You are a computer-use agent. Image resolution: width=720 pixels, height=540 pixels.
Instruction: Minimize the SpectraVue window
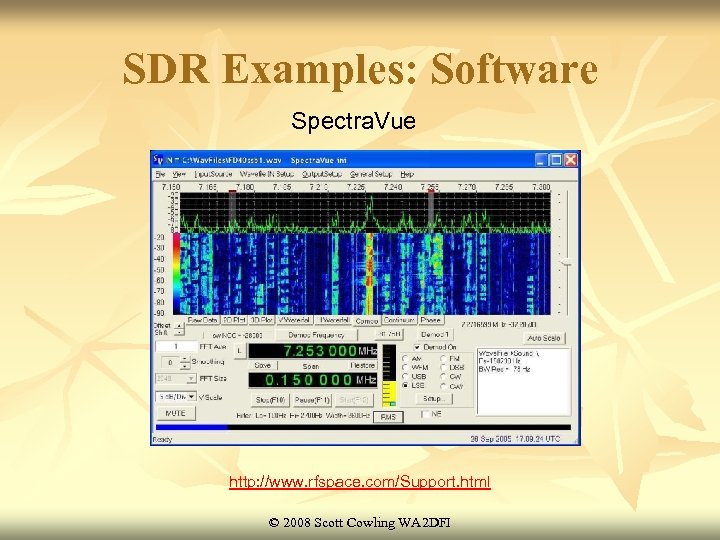point(542,160)
